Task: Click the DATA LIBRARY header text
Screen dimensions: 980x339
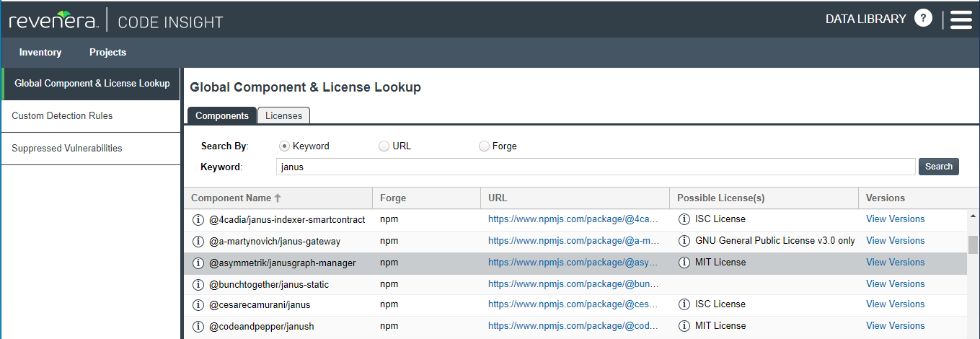Action: [865, 19]
